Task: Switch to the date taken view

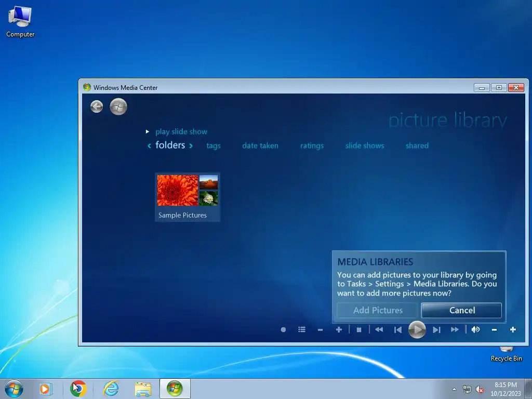Action: [260, 145]
